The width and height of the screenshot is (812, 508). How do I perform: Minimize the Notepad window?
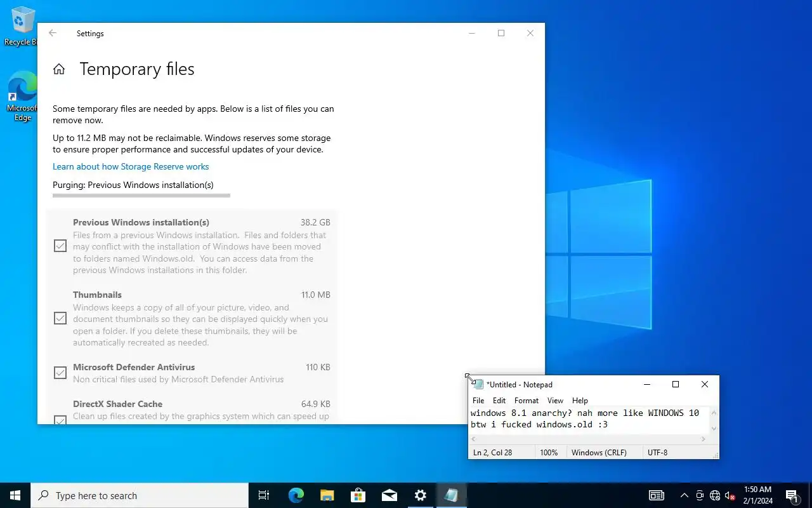[x=646, y=384]
